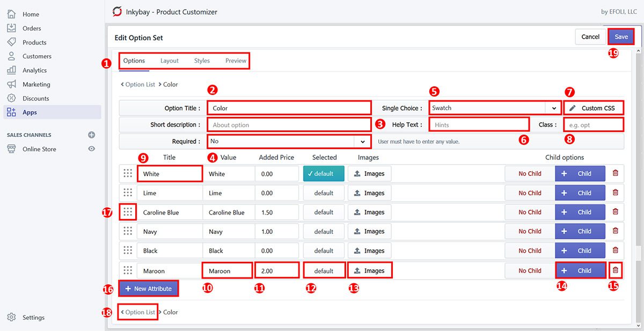Image resolution: width=644 pixels, height=331 pixels.
Task: Delete the Maroon attribute row
Action: [615, 270]
